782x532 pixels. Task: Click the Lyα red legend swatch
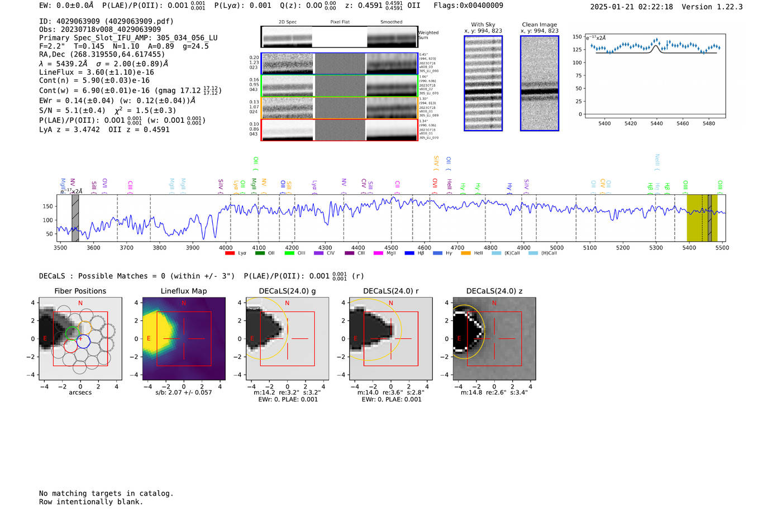coord(230,253)
